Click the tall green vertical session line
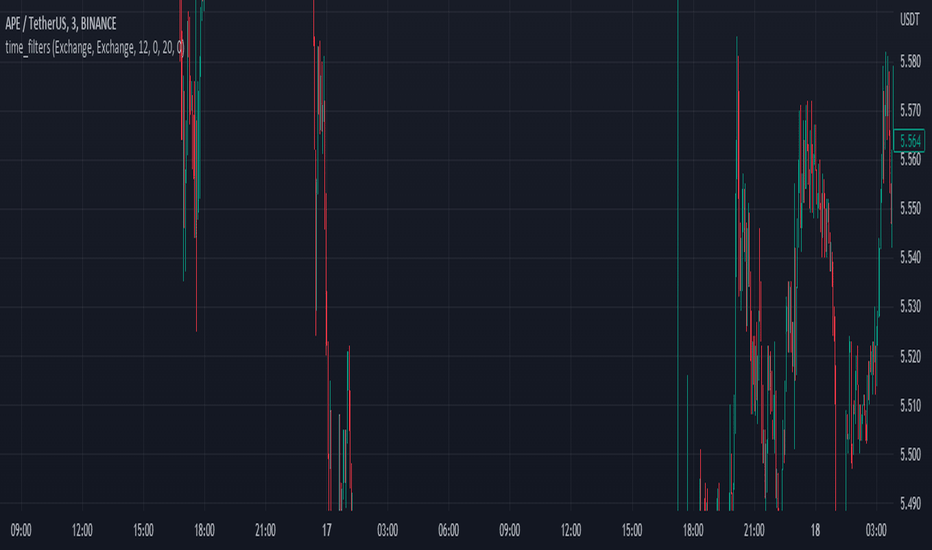Image resolution: width=932 pixels, height=550 pixels. (678, 255)
